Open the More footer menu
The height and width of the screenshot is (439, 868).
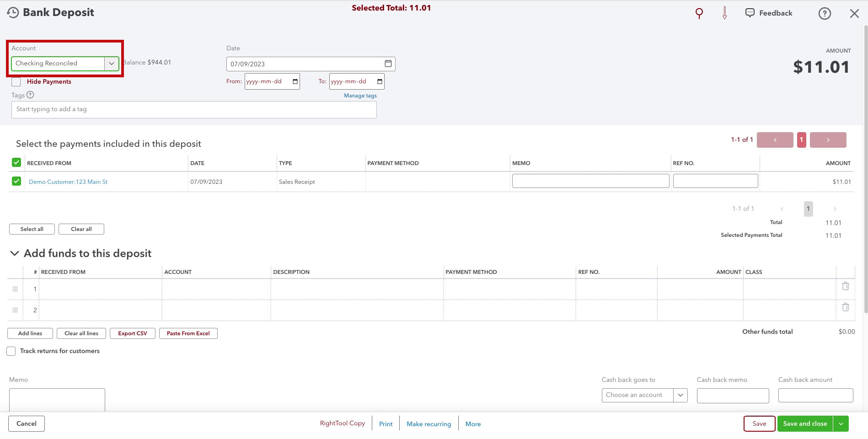pyautogui.click(x=473, y=424)
